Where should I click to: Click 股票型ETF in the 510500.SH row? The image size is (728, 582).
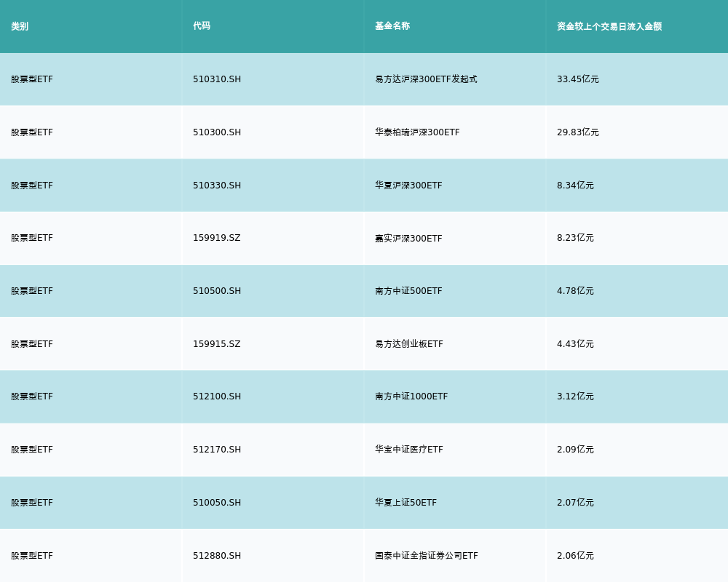32,291
